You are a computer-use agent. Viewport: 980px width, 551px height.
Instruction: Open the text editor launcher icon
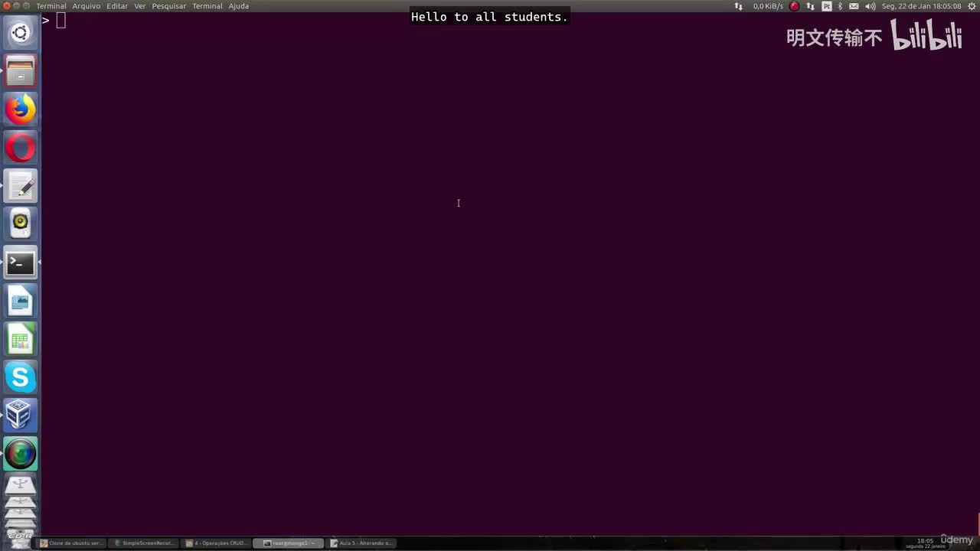21,186
